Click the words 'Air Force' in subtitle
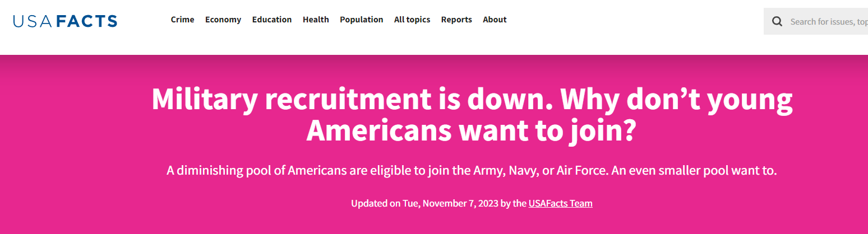This screenshot has height=234, width=868. coord(582,170)
